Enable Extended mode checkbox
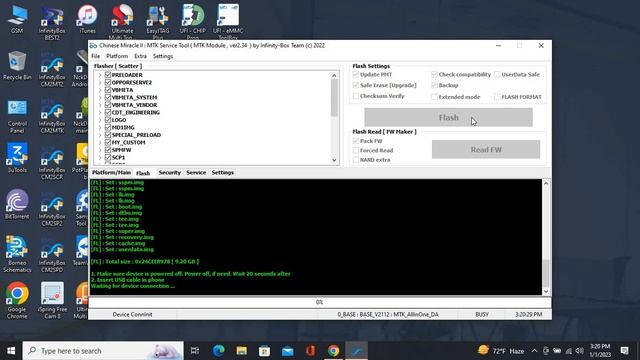This screenshot has width=640, height=360. pos(434,97)
